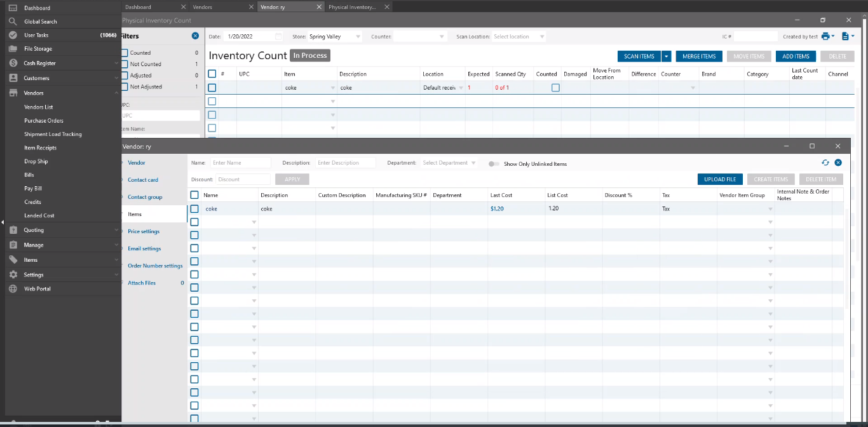
Task: Open the Global Search magnifier icon
Action: point(13,22)
